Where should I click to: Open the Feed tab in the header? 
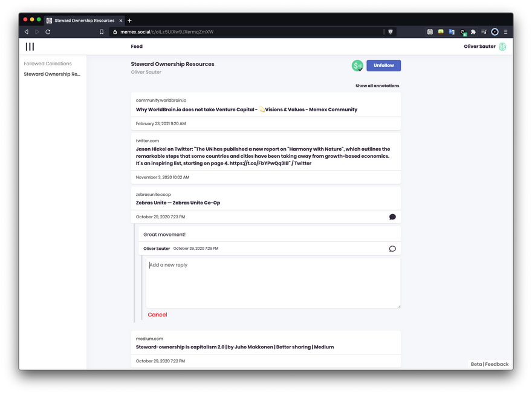[x=137, y=47]
